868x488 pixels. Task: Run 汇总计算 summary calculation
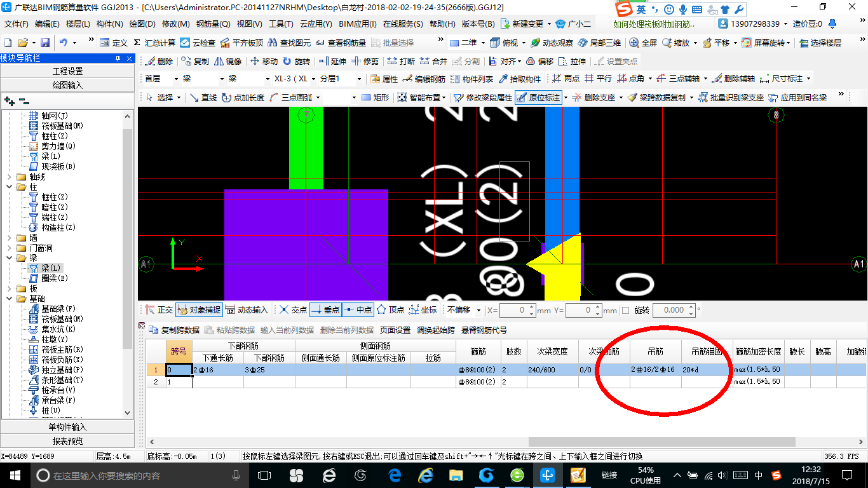(154, 43)
